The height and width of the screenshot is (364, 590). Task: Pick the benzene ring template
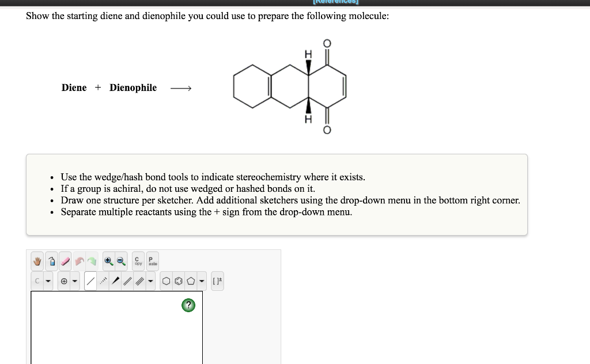179,280
